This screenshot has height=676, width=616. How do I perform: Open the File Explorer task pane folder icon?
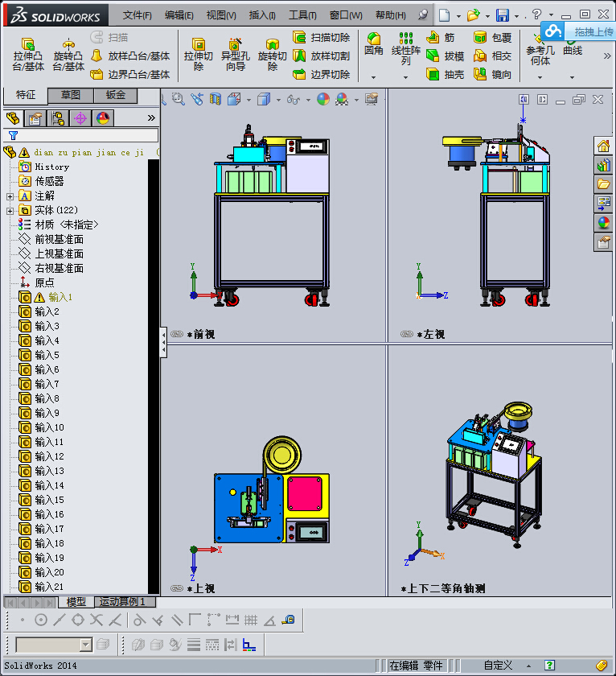pyautogui.click(x=603, y=184)
